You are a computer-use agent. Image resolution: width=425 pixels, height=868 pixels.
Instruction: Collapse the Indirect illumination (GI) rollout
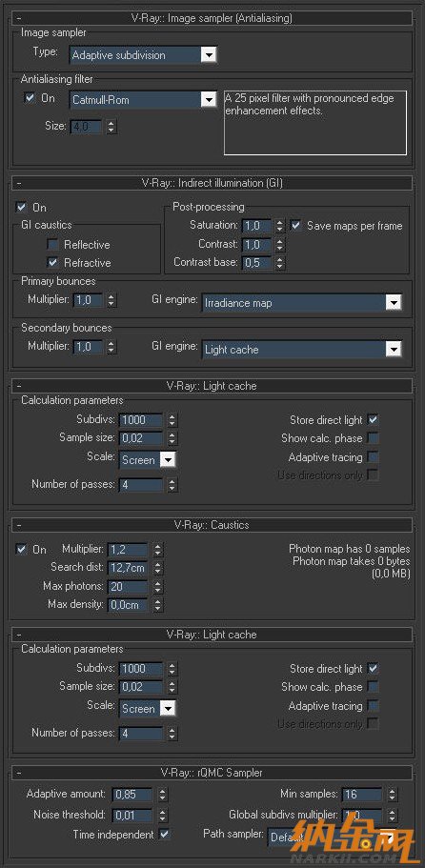212,183
